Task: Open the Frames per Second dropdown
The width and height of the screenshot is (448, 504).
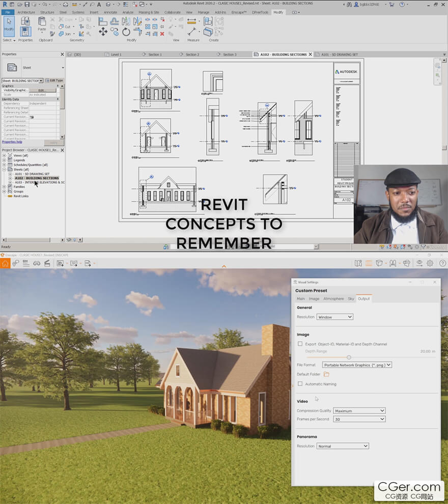Action: 359,419
